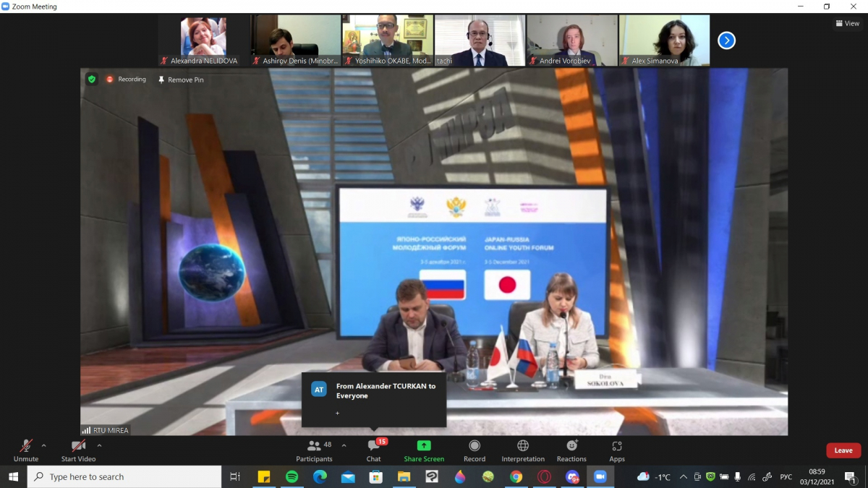Click the green Share Screen icon
This screenshot has height=488, width=868.
(x=424, y=446)
